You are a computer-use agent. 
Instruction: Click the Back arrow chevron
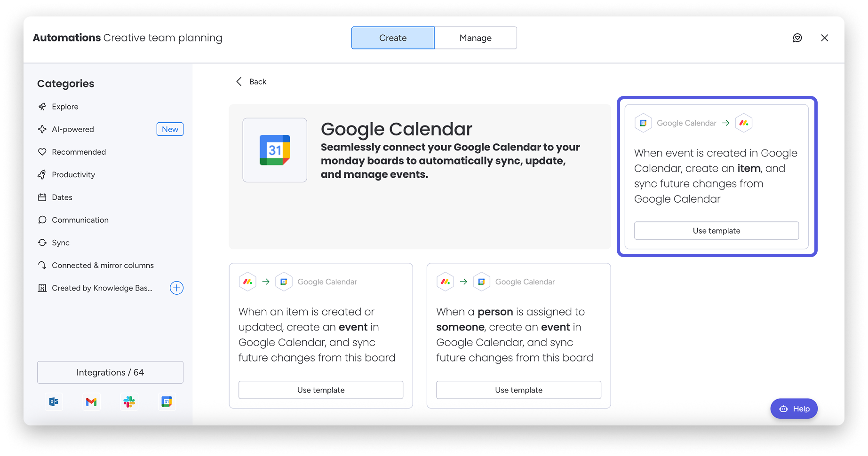[239, 81]
